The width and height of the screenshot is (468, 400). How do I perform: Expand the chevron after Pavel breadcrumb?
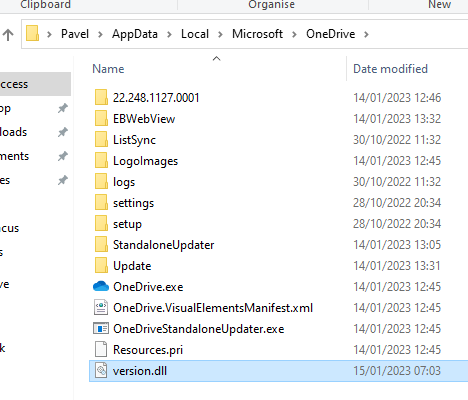tap(100, 34)
